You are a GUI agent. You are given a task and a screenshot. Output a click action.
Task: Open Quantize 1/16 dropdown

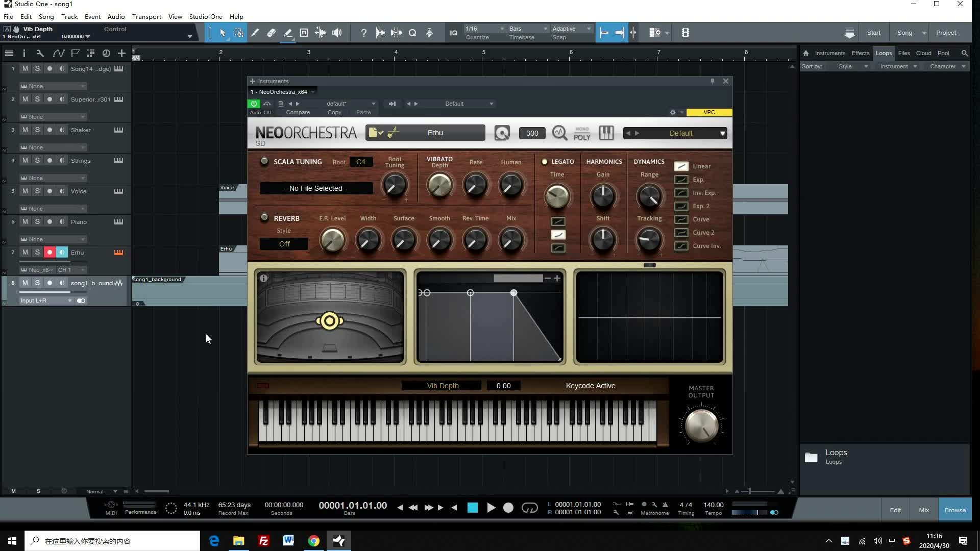point(485,29)
